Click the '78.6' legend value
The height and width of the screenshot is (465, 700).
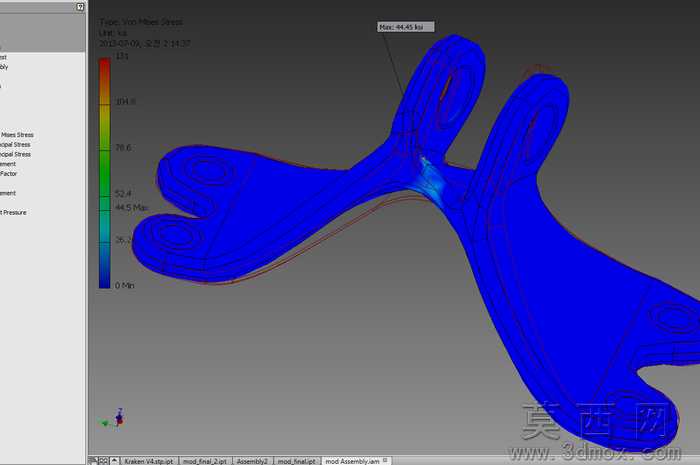(123, 147)
